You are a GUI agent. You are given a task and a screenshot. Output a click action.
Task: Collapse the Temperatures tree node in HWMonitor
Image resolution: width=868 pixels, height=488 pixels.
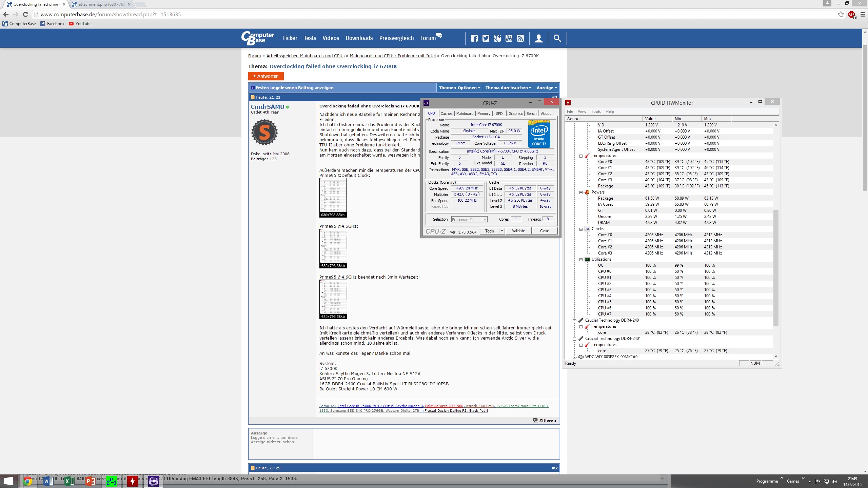[581, 156]
